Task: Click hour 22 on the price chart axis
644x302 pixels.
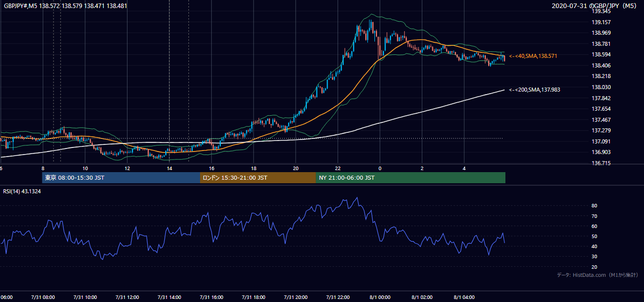Action: 338,168
